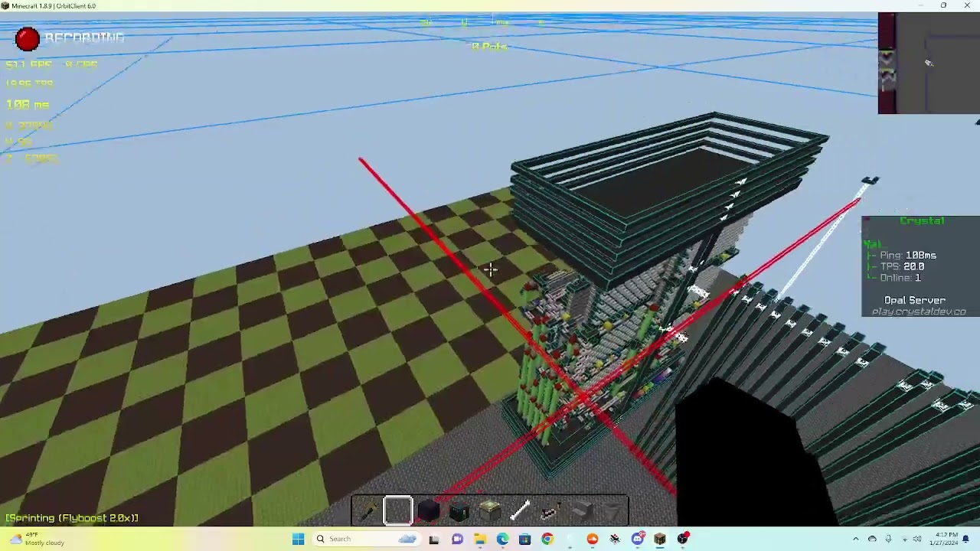Launch Microsoft Edge from the taskbar

point(502,539)
